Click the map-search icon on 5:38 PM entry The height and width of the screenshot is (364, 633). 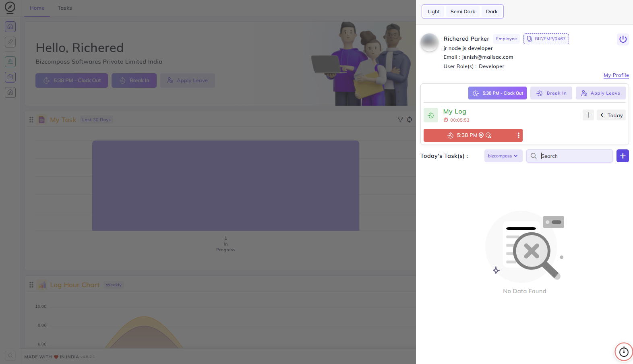pos(488,135)
